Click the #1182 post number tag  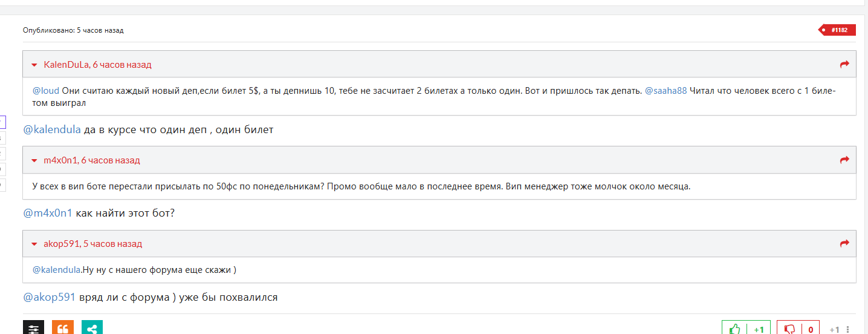[838, 30]
